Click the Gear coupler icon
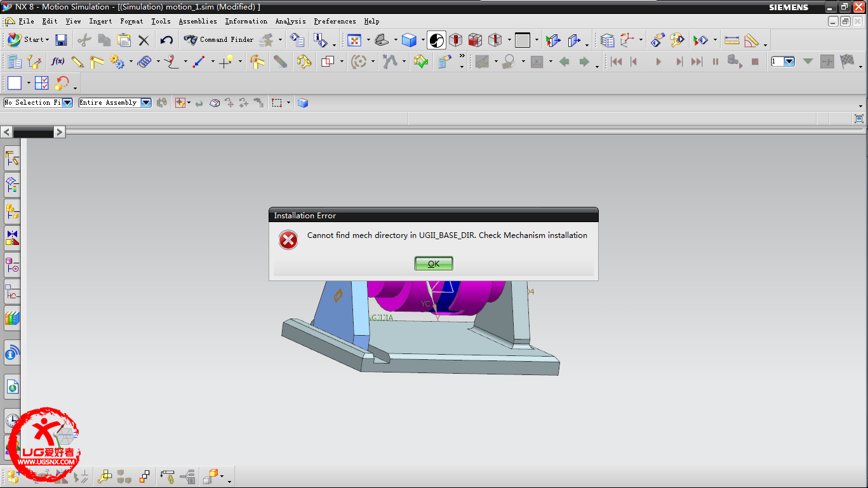 coord(117,62)
